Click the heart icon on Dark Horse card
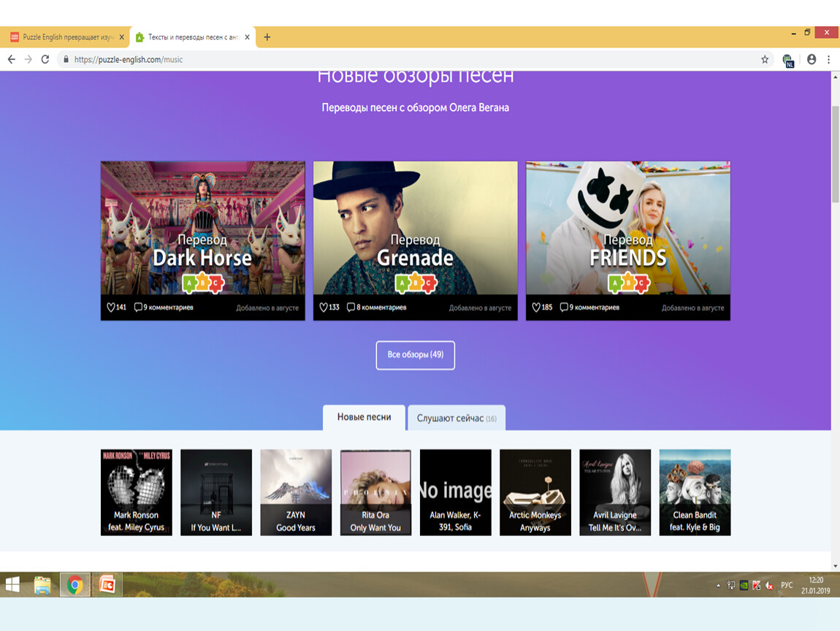This screenshot has height=631, width=840. [x=111, y=307]
